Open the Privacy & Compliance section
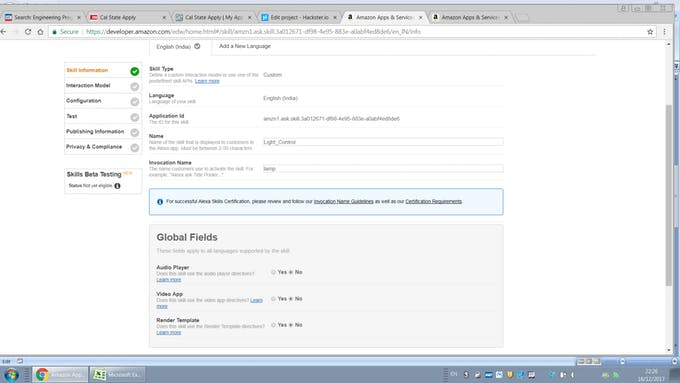Image resolution: width=680 pixels, height=383 pixels. (x=94, y=147)
